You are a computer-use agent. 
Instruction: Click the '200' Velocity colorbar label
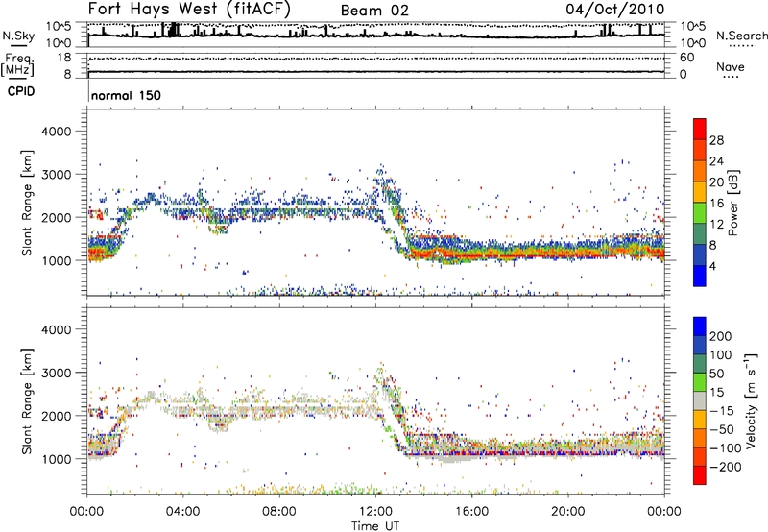point(721,336)
